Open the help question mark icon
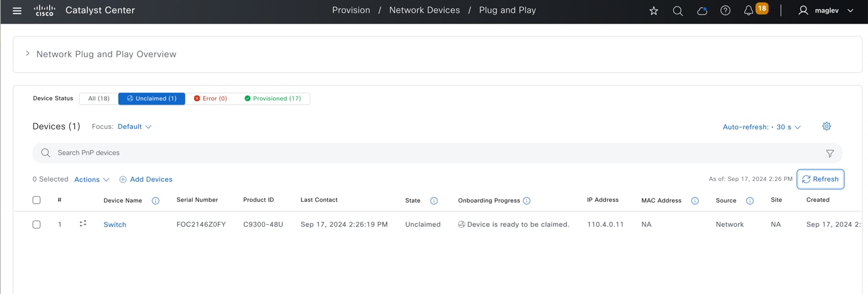868x294 pixels. (725, 11)
